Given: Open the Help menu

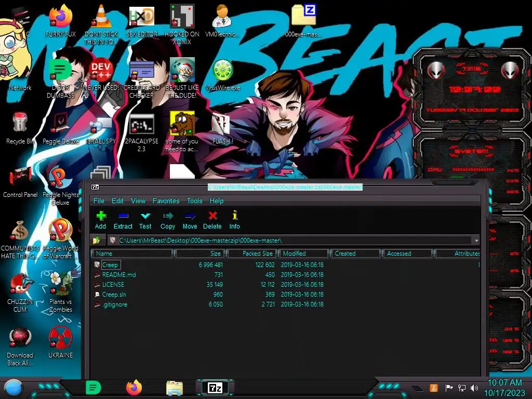Looking at the screenshot, I should pyautogui.click(x=217, y=201).
